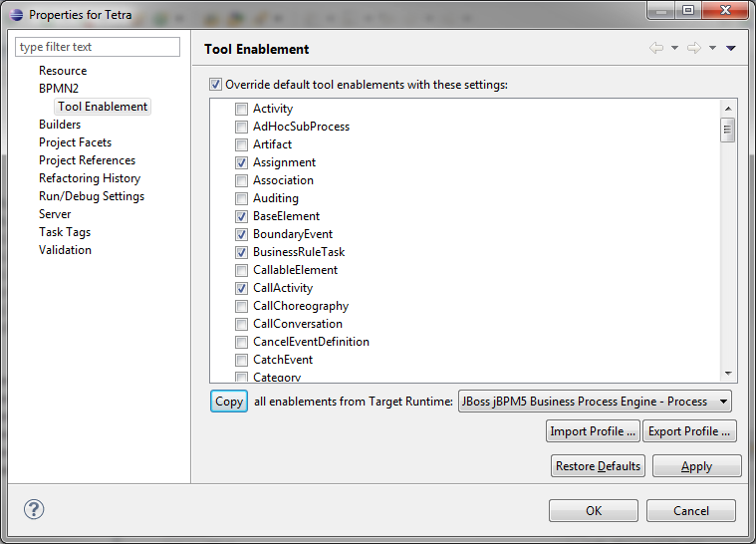Go back using the left arrow icon

(x=656, y=48)
